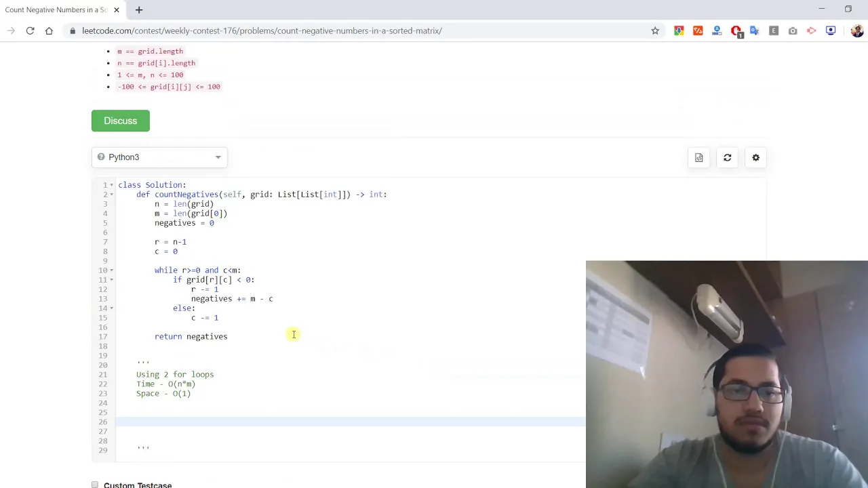Click the '-100 <= grid[i][j] <= 100' constraint
Viewport: 868px width, 488px height.
(x=169, y=87)
